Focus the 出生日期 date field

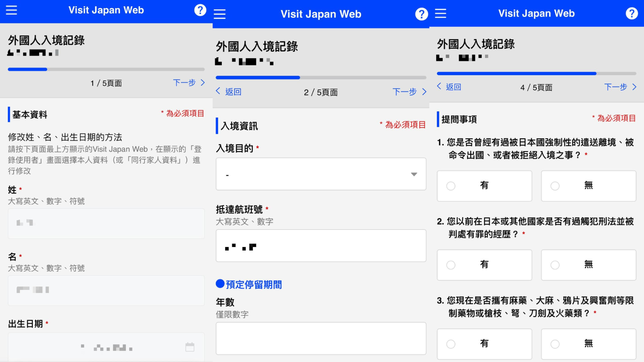(x=106, y=347)
